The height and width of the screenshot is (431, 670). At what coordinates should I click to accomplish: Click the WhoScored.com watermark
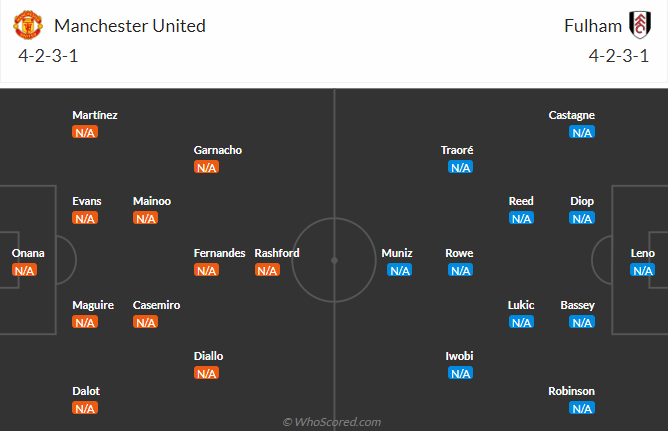pos(332,422)
